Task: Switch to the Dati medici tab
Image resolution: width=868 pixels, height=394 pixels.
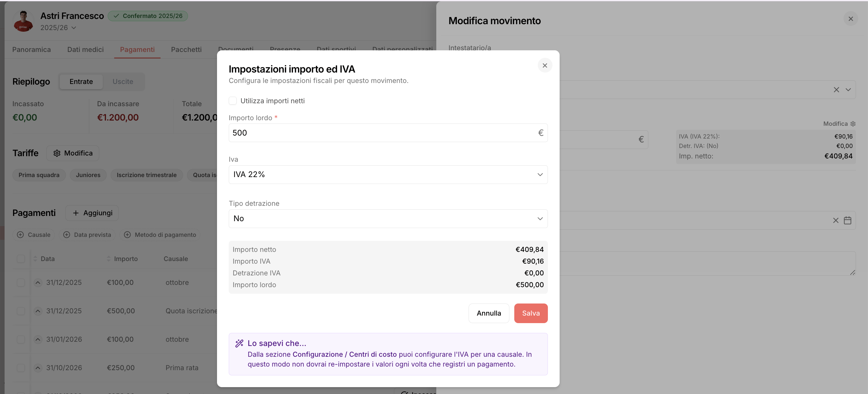Action: [x=85, y=50]
